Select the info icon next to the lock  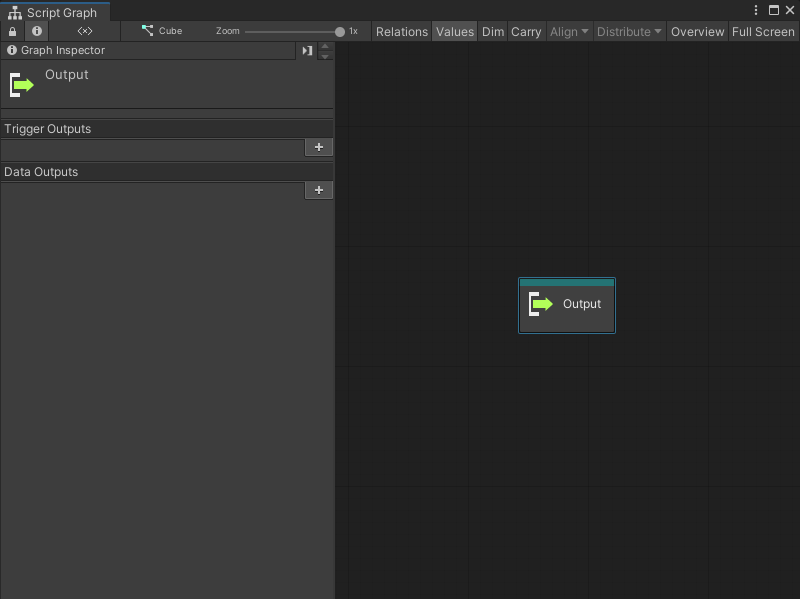[x=36, y=31]
